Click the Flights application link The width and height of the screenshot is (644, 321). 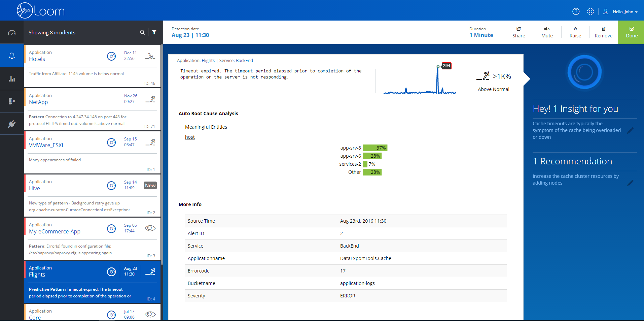(208, 61)
